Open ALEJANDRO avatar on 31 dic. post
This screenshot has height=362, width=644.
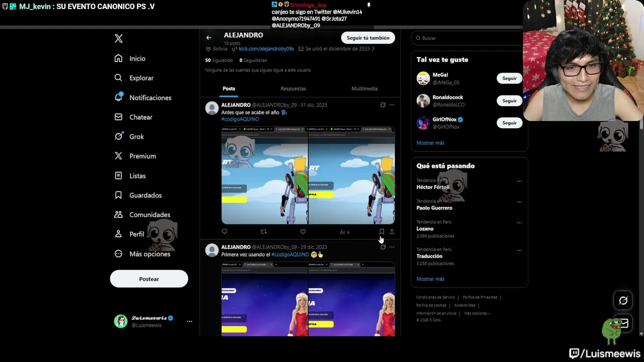(x=212, y=108)
